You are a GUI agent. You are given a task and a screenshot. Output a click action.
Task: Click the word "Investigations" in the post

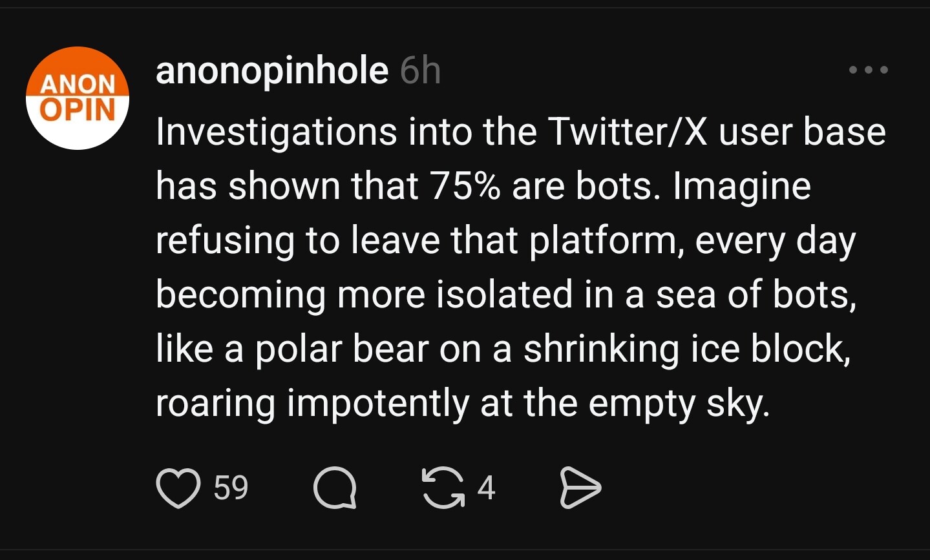[277, 132]
